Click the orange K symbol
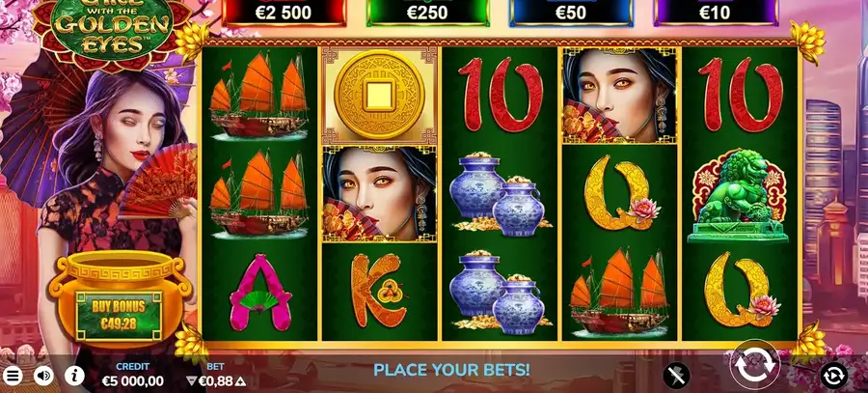 (379, 291)
